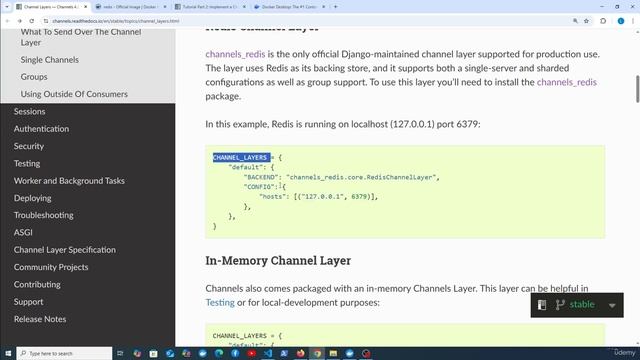
Task: Open the ASGI sidebar entry
Action: (x=23, y=232)
